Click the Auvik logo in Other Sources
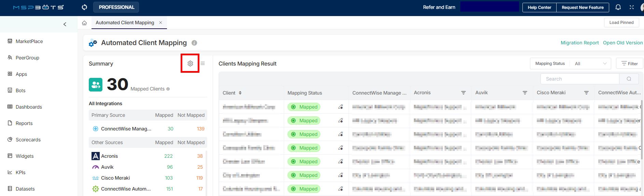This screenshot has height=196, width=644. point(96,167)
